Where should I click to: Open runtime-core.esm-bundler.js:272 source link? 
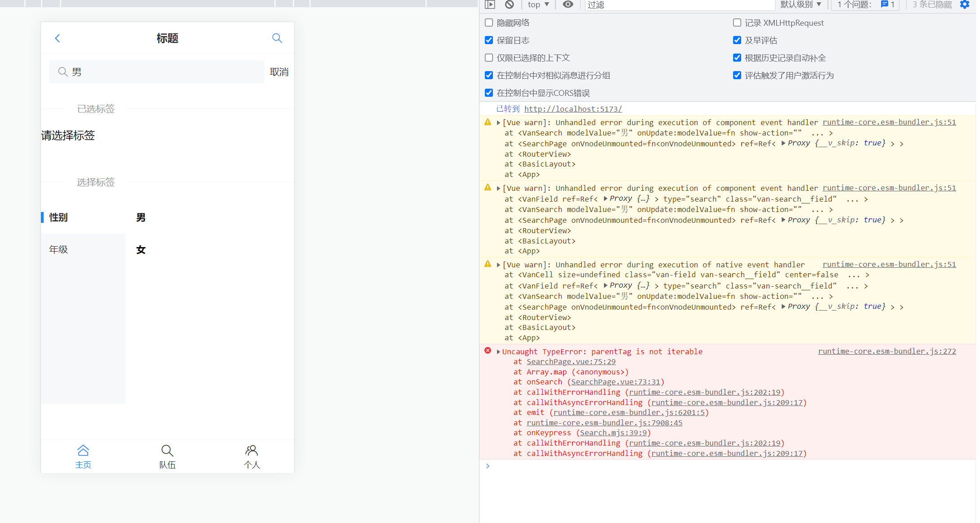(887, 351)
